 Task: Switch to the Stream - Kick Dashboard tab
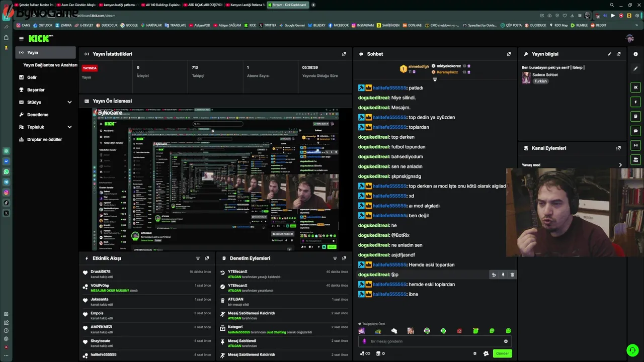288,5
